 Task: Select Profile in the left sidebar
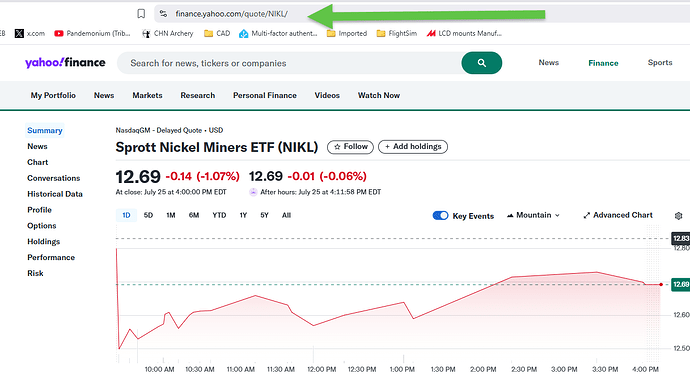40,209
